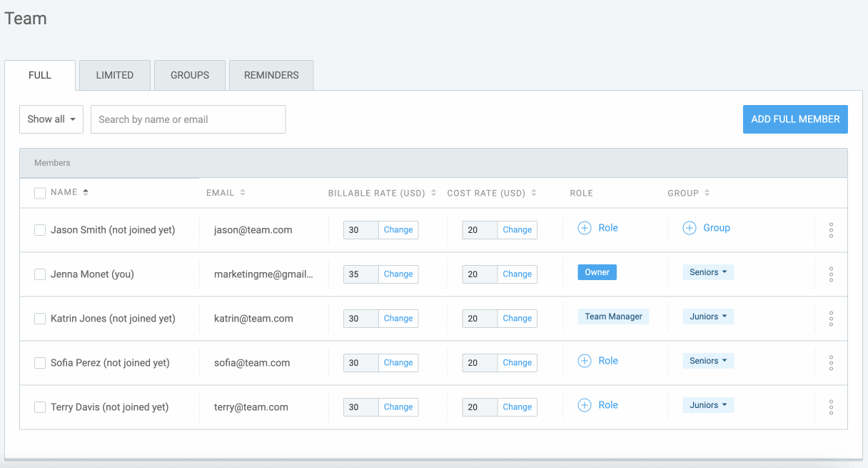Expand the Juniors dropdown on Terry Davis's row
The image size is (868, 468).
pyautogui.click(x=707, y=404)
